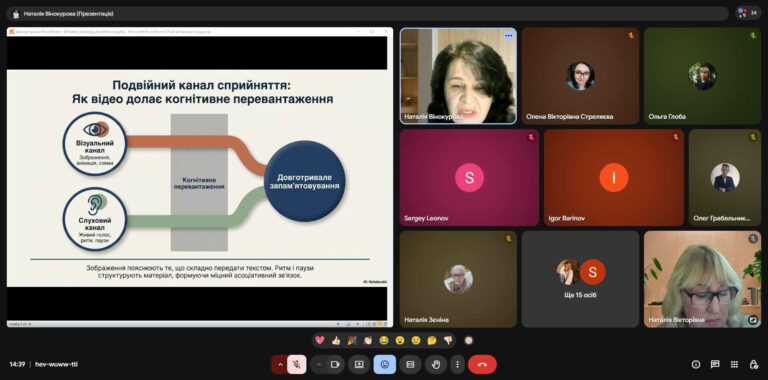
Task: Click the meeting code hev-wuww-tti
Action: (x=56, y=364)
